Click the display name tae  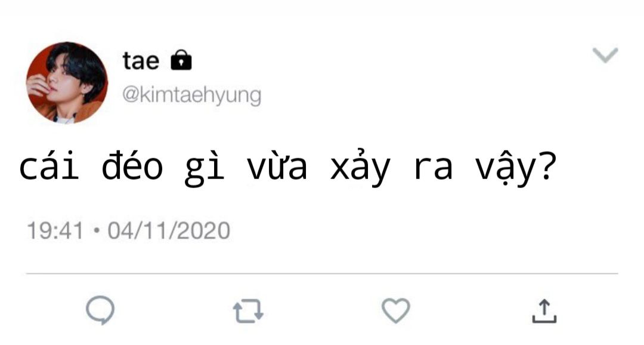coord(141,61)
